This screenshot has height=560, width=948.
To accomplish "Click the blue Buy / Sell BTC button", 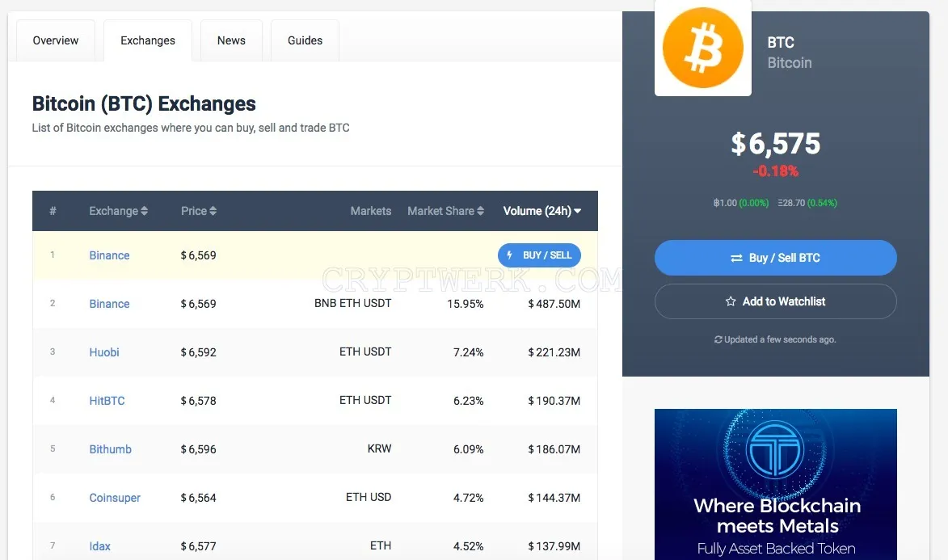I will 775,258.
